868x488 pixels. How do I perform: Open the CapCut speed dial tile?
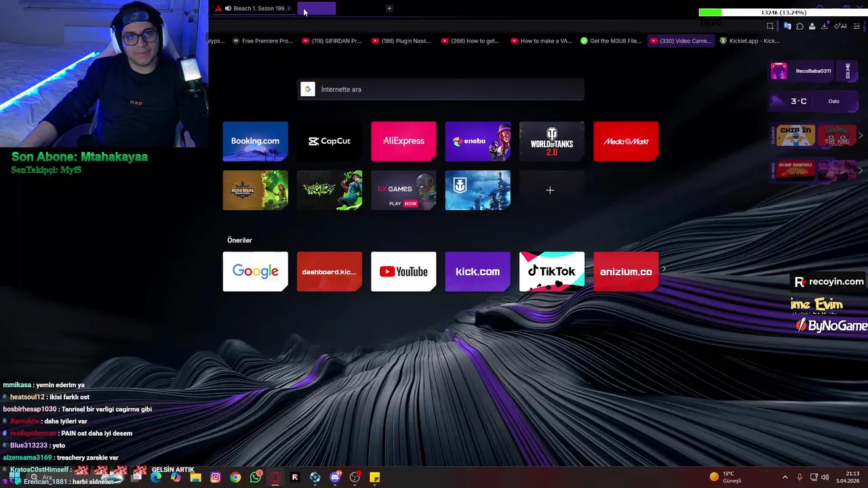(x=330, y=141)
